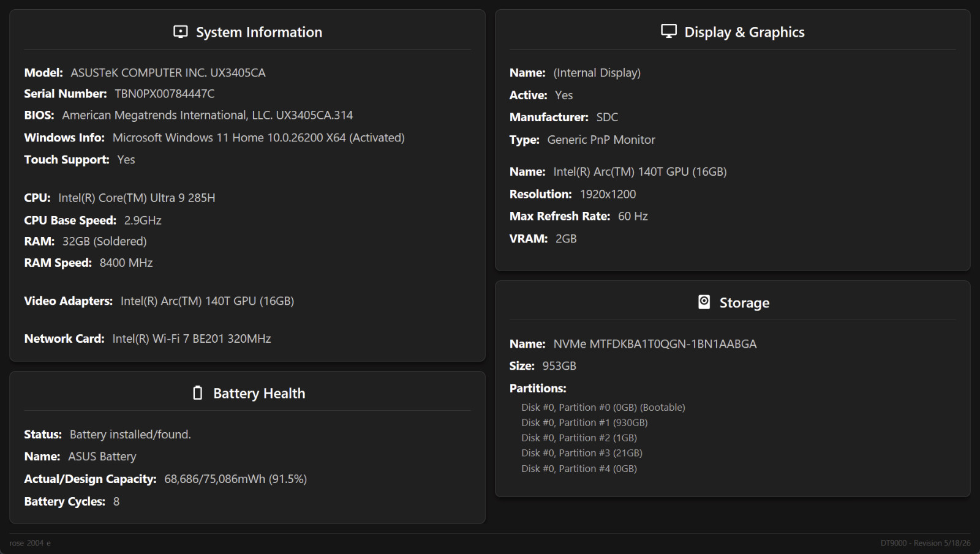Select Disk #0, Partition #1 (930GB) entry
980x554 pixels.
pyautogui.click(x=584, y=422)
